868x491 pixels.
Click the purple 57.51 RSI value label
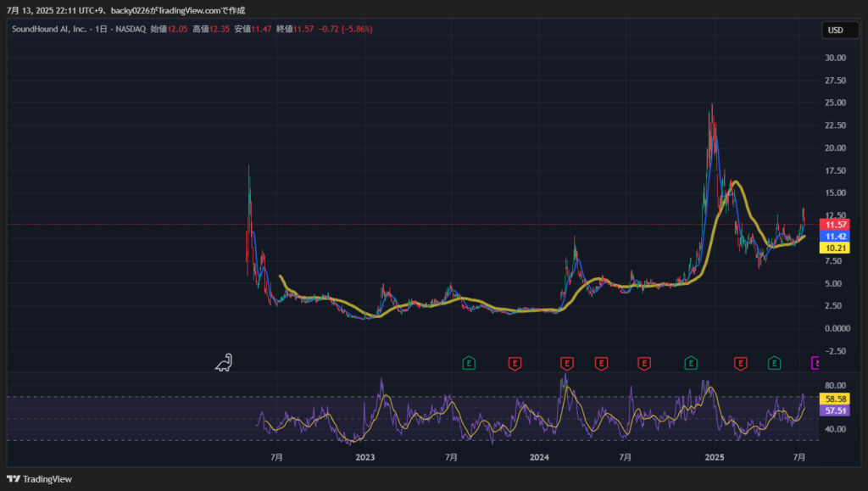tap(835, 410)
